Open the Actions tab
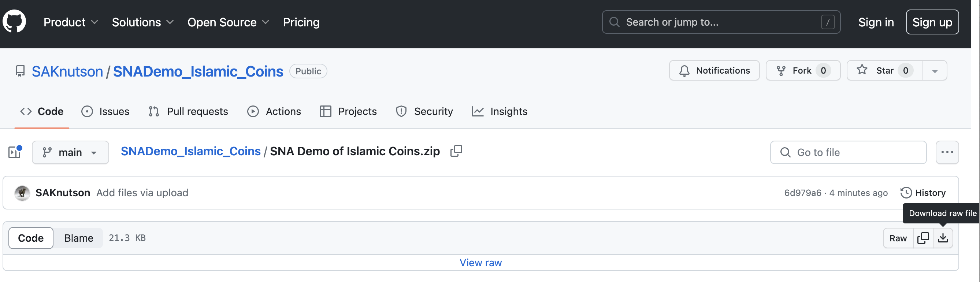 tap(274, 111)
